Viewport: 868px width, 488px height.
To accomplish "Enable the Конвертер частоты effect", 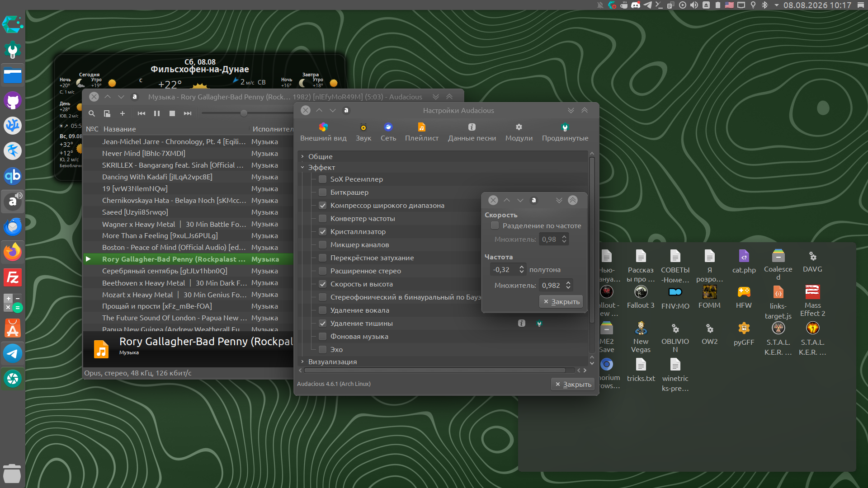I will pos(323,219).
